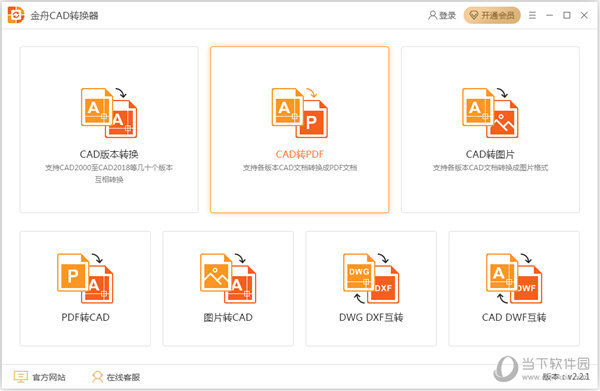The width and height of the screenshot is (600, 391).
Task: Click the 登录 login user icon
Action: coord(432,15)
